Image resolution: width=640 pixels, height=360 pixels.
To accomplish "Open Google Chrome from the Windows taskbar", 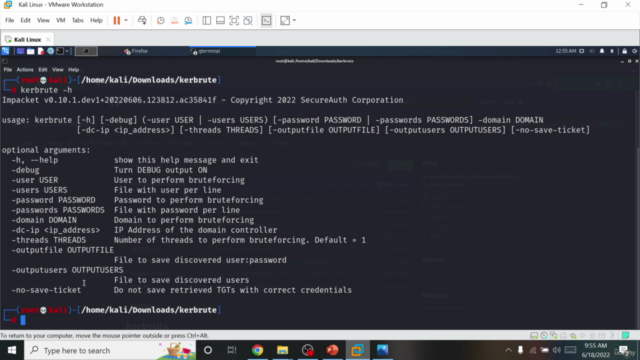I will 258,350.
